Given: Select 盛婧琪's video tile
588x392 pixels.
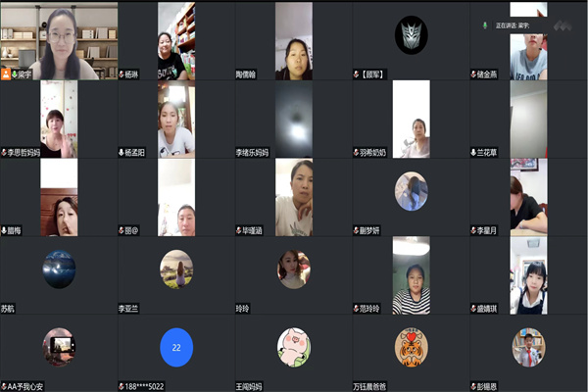Looking at the screenshot, I should click(x=528, y=275).
